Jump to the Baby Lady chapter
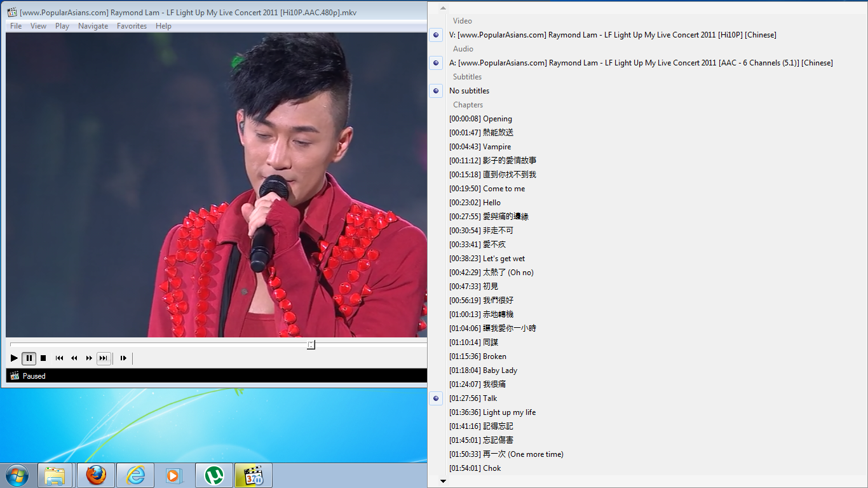Image resolution: width=868 pixels, height=488 pixels. pos(648,370)
